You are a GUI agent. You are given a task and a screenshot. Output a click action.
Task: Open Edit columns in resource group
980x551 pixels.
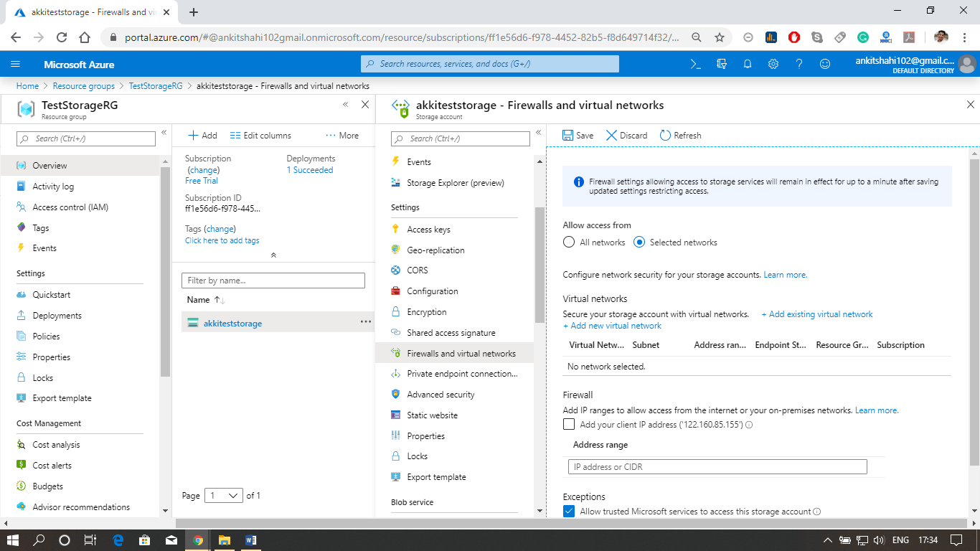[260, 135]
